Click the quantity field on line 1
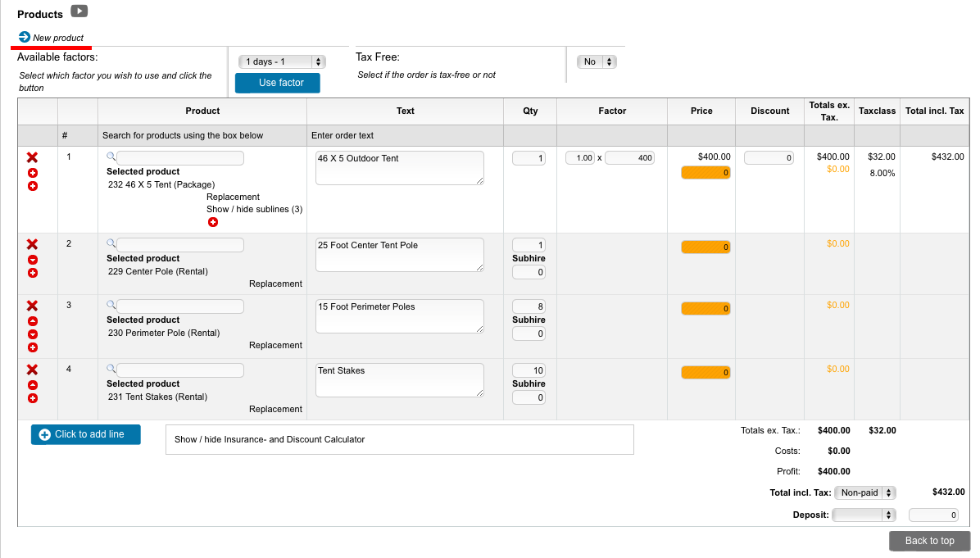The image size is (980, 558). (529, 159)
